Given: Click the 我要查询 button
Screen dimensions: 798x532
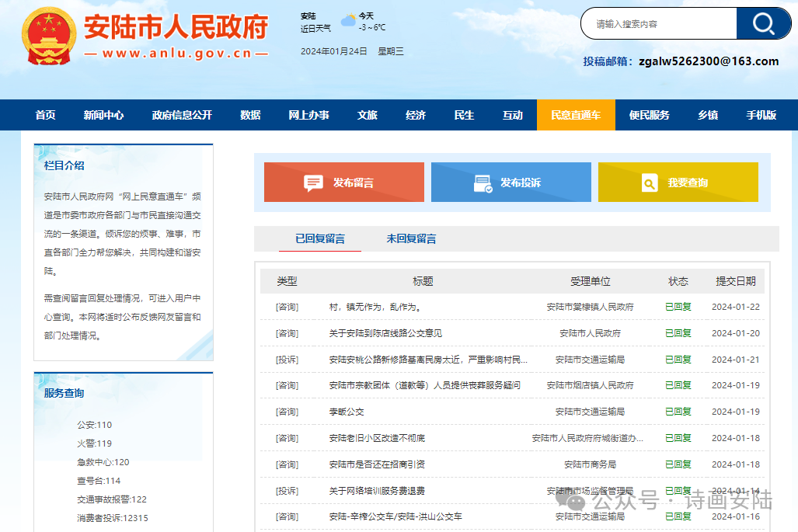Looking at the screenshot, I should (678, 182).
